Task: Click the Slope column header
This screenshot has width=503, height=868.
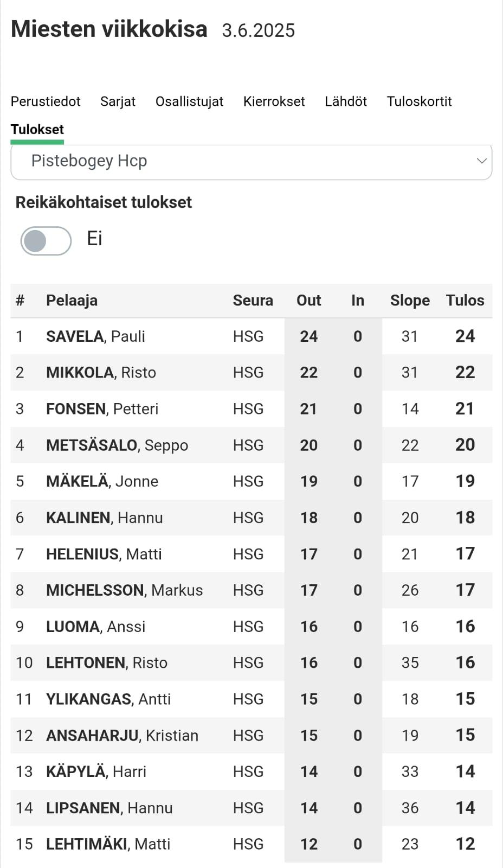Action: tap(410, 301)
